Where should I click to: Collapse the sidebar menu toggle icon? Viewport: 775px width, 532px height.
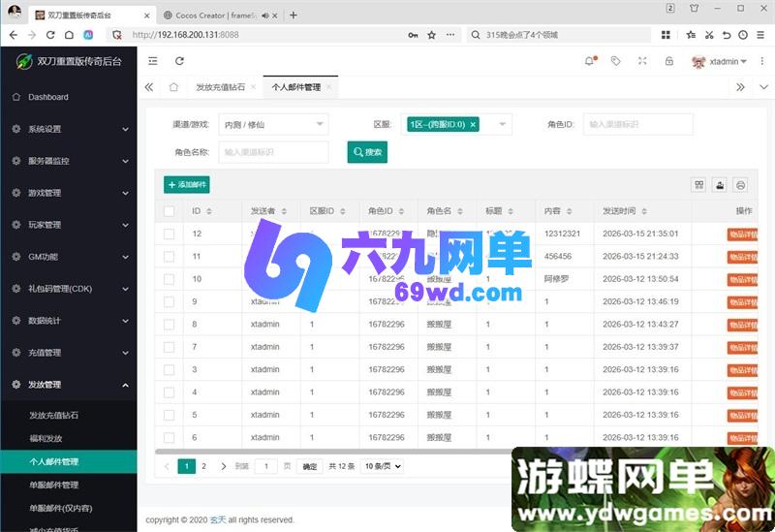click(x=153, y=61)
